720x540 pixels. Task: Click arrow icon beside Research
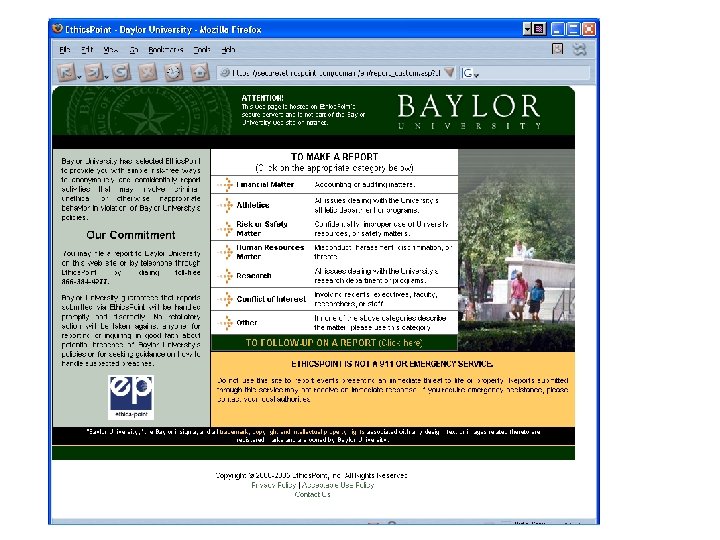point(225,276)
